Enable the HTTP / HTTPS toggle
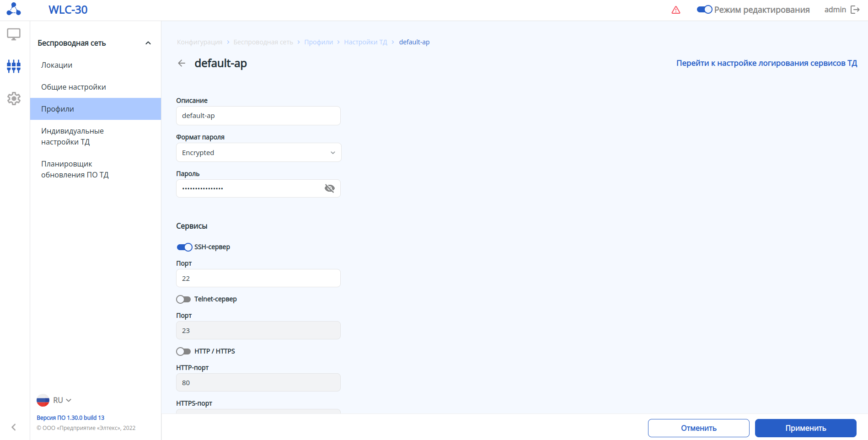Image resolution: width=868 pixels, height=440 pixels. (x=183, y=352)
